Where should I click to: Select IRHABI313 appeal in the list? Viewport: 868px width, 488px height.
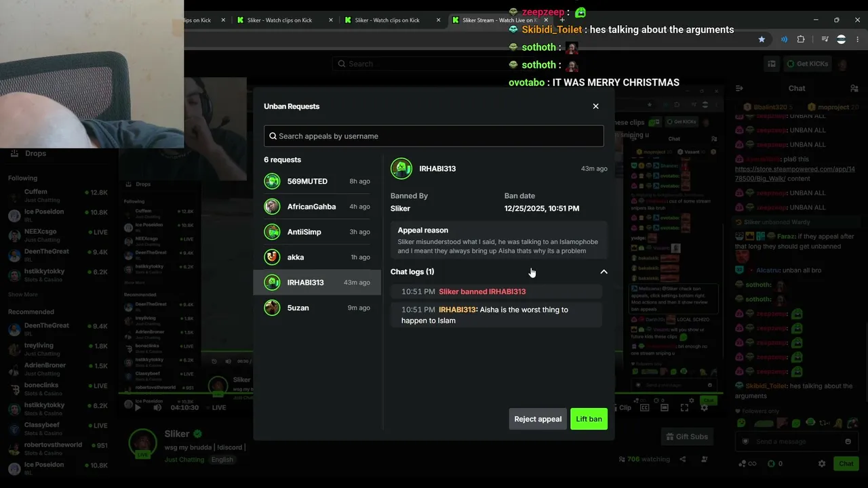click(x=317, y=283)
